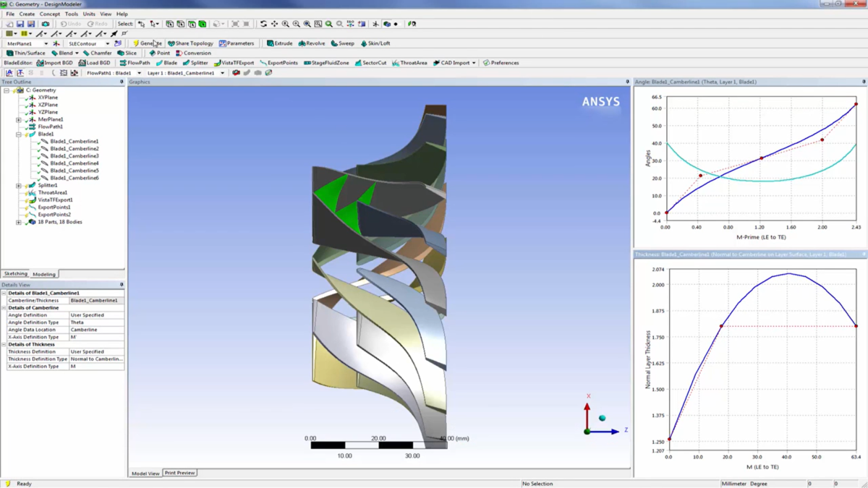Select the Model View tab
868x488 pixels.
pos(145,474)
